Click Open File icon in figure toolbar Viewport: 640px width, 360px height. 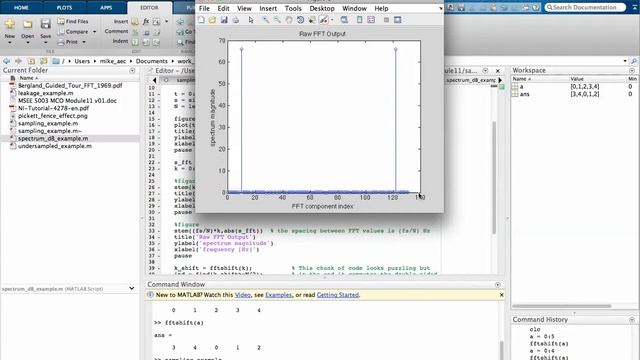pyautogui.click(x=212, y=20)
